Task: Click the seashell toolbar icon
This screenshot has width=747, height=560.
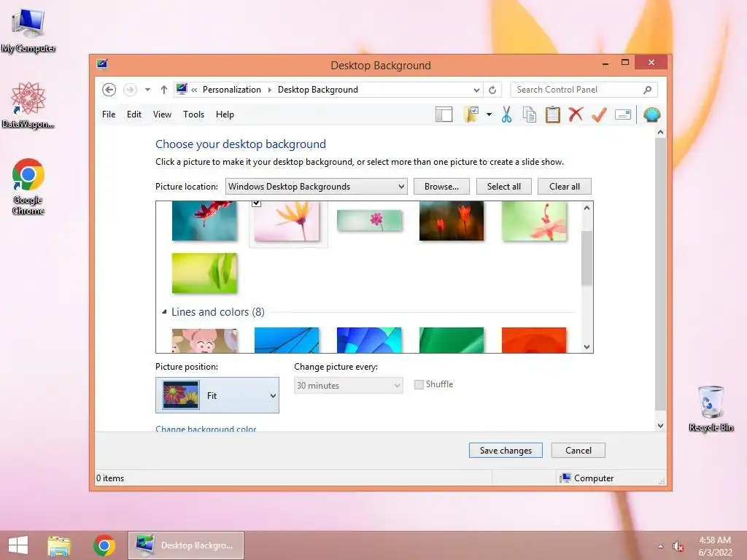Action: click(651, 114)
